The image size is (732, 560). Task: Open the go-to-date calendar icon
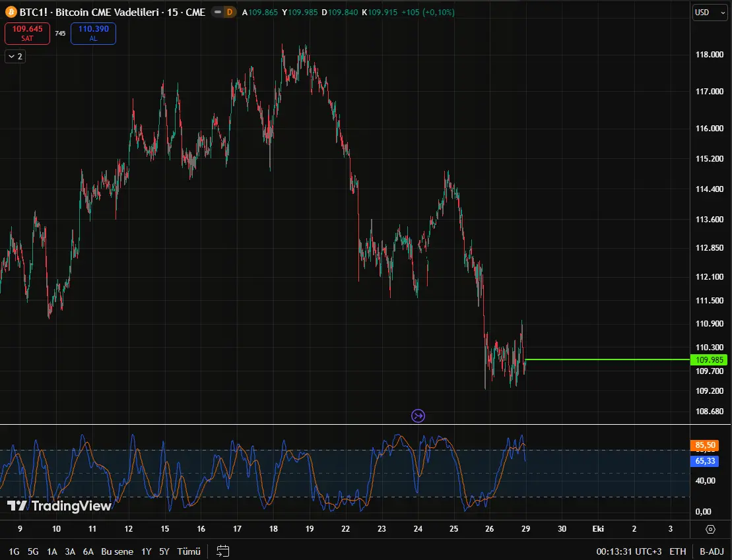(x=222, y=551)
